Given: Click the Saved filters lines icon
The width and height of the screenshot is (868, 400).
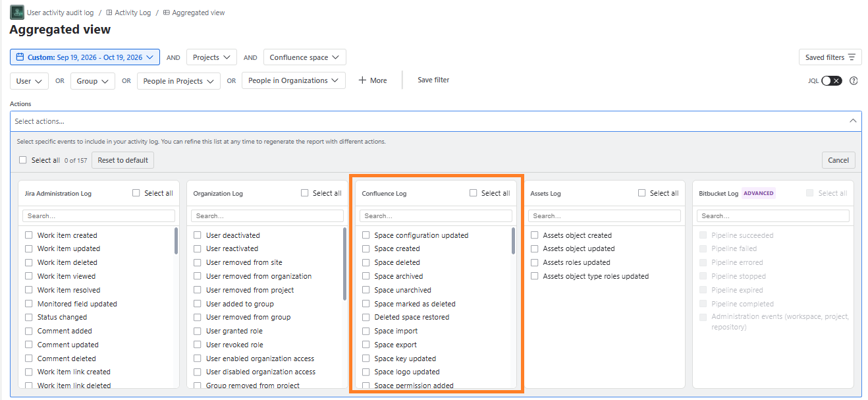Looking at the screenshot, I should (852, 57).
